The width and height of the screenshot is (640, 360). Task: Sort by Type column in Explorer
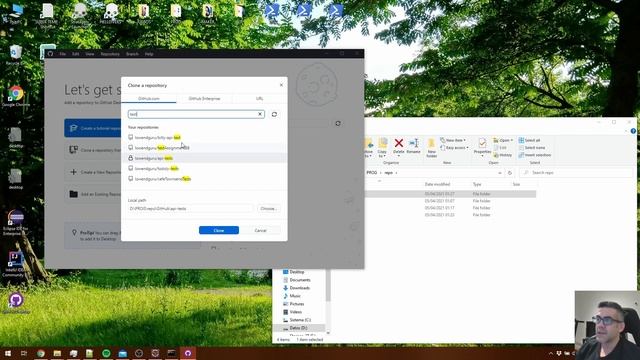(477, 184)
